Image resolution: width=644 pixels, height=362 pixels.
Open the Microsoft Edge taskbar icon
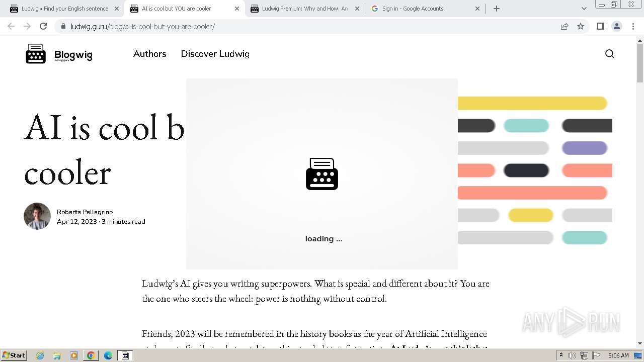point(108,355)
